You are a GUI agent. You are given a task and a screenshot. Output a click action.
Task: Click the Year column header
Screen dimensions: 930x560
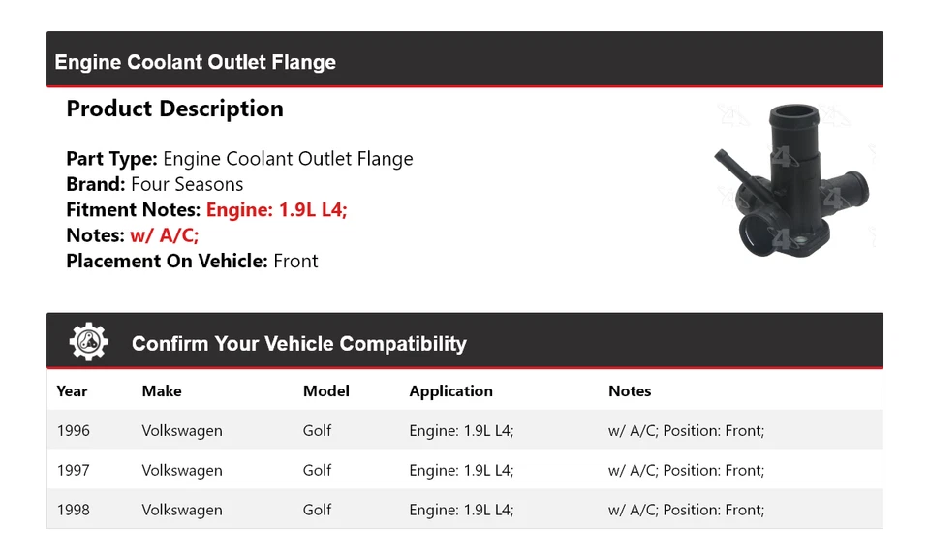tap(72, 391)
